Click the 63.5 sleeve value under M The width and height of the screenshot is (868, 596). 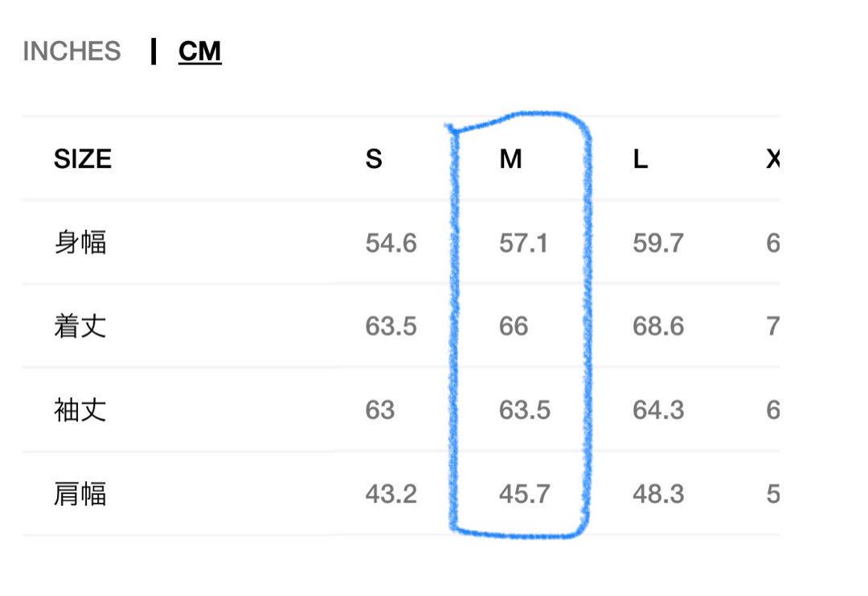click(524, 410)
